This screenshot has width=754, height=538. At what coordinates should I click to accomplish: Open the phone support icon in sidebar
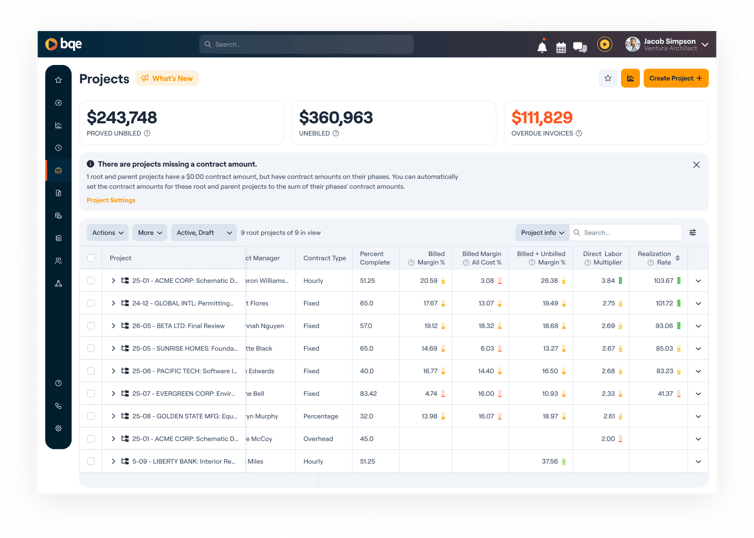(x=58, y=406)
